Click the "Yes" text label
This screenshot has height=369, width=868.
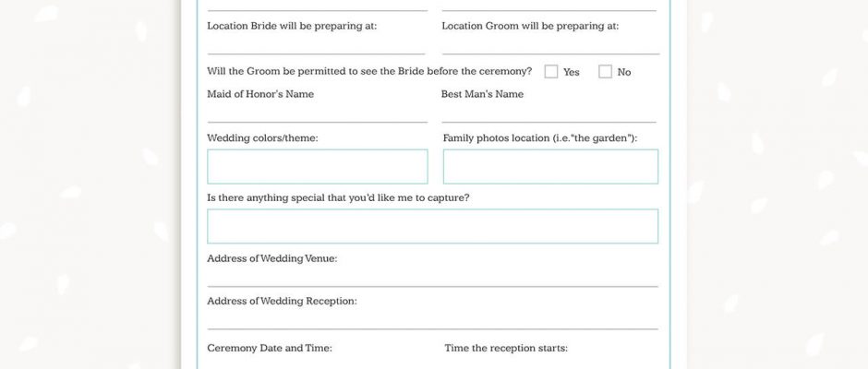point(572,72)
